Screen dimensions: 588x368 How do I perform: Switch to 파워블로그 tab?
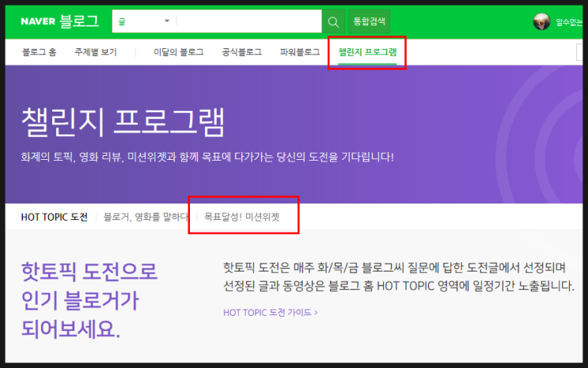coord(300,51)
